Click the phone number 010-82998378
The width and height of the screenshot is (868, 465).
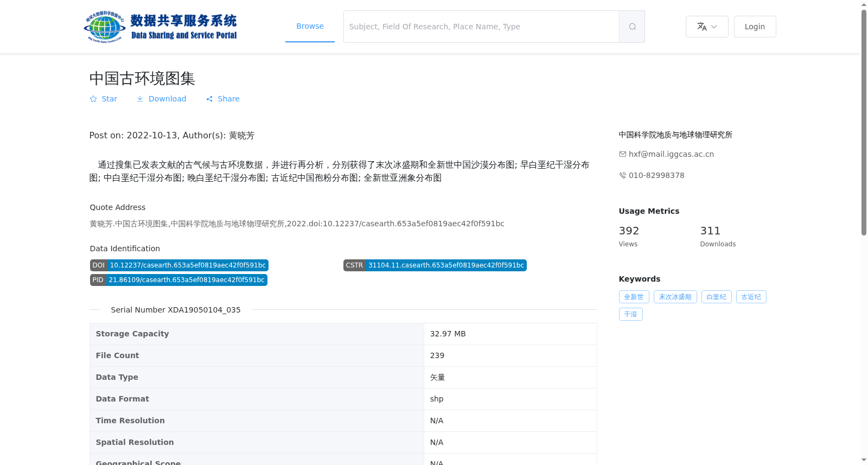click(x=656, y=175)
